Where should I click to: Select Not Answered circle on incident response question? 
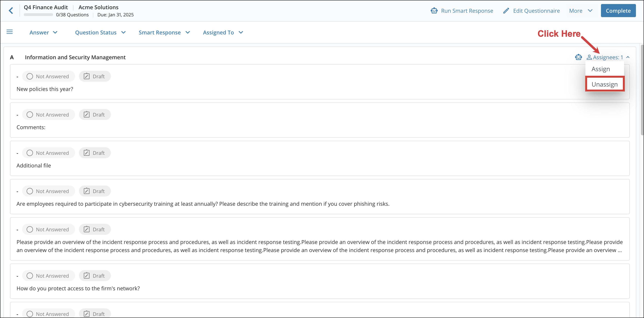(30, 229)
